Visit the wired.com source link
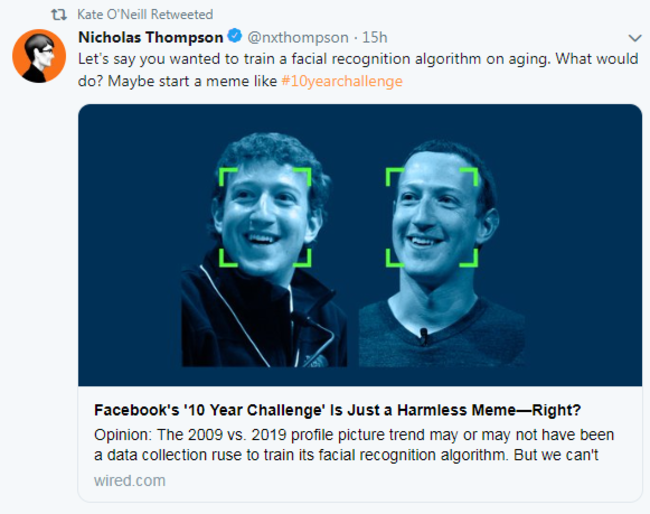Viewport: 650px width, 514px height. [123, 480]
